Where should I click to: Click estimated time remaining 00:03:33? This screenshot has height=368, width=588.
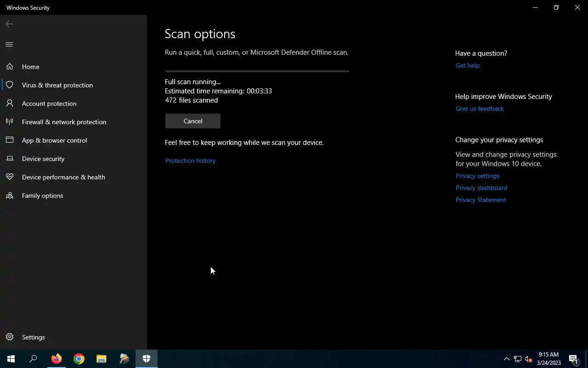pos(218,91)
